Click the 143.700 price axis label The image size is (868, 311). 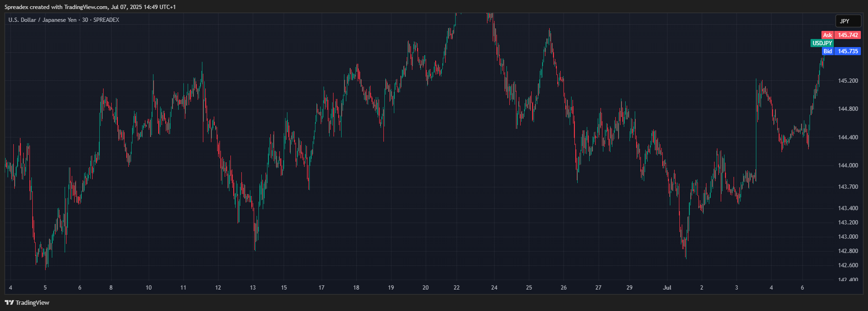coord(848,187)
